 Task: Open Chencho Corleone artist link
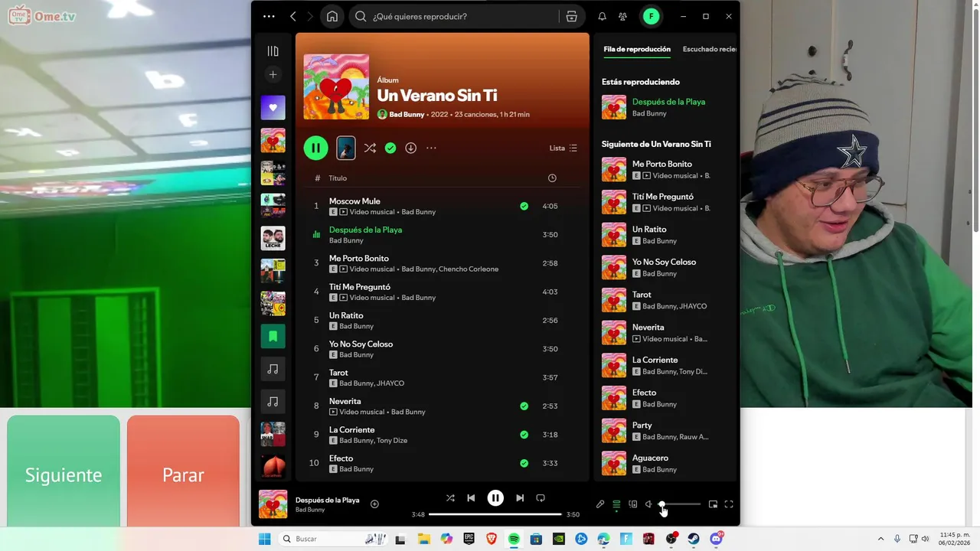[468, 269]
